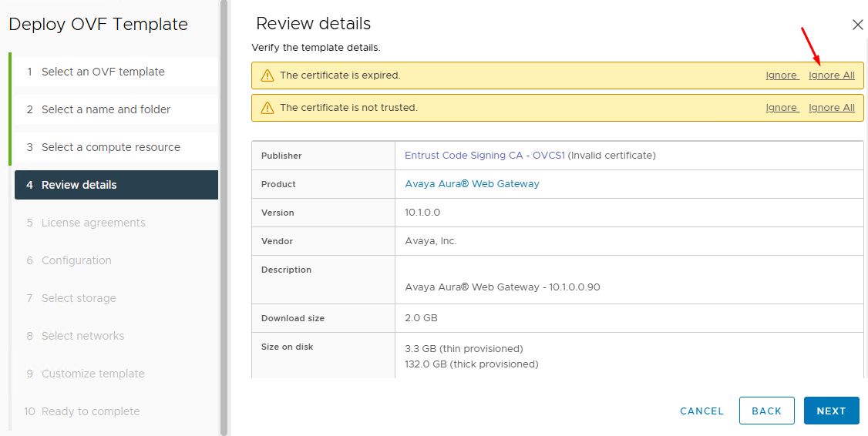
Task: Ignore the expired certificate warning
Action: [x=782, y=75]
